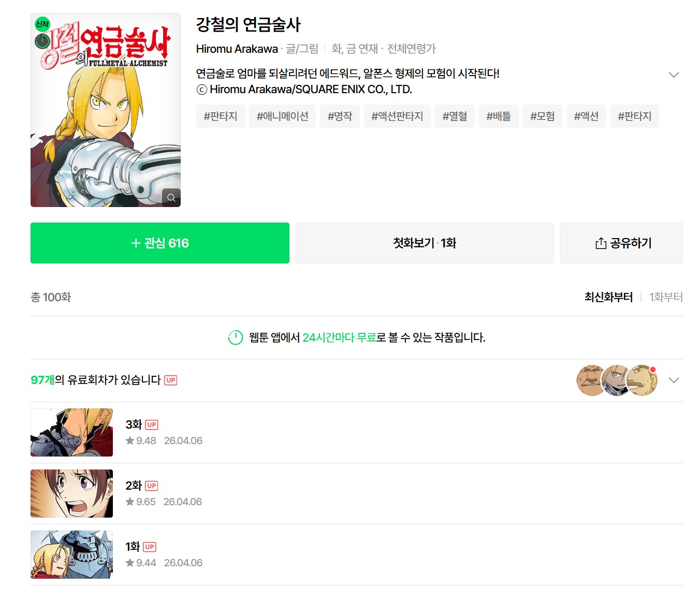Click the UP badge next to 1화
The width and height of the screenshot is (700, 602).
pos(150,547)
